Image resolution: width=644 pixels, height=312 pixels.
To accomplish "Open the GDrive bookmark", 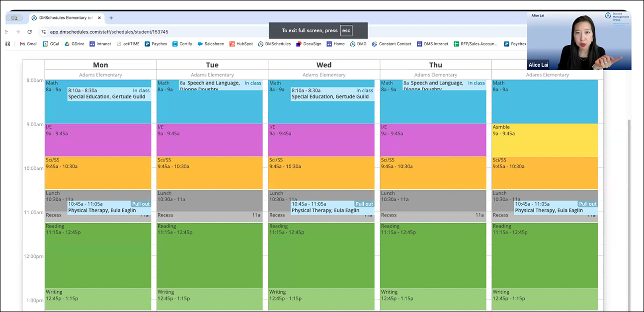I will pyautogui.click(x=74, y=44).
